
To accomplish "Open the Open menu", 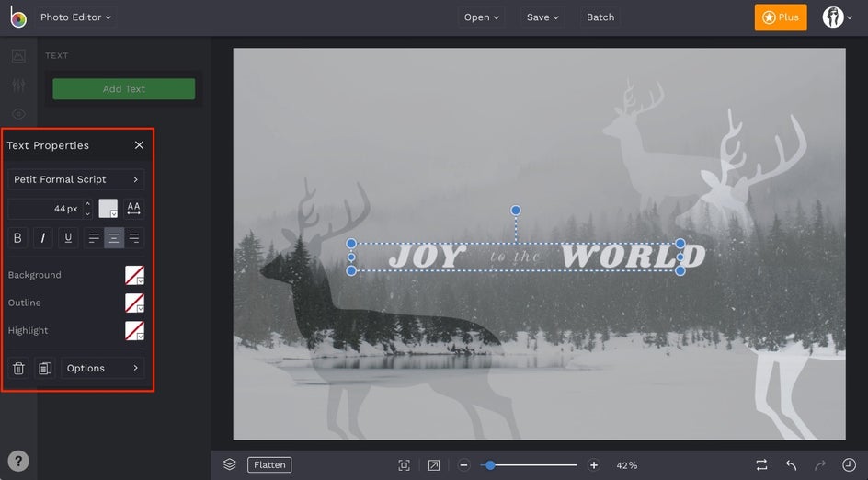I will click(x=482, y=17).
